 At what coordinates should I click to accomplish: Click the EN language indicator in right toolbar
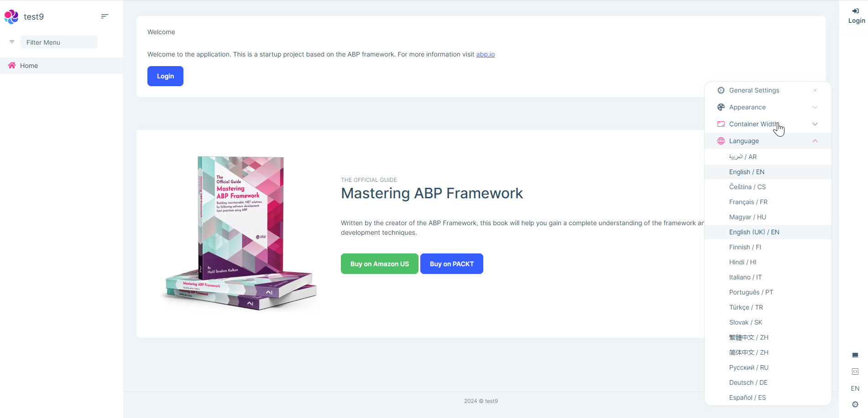(x=855, y=388)
